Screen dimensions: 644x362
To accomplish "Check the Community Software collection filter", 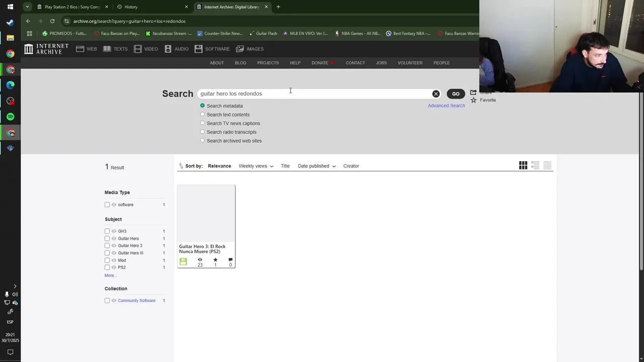I will coord(107,301).
